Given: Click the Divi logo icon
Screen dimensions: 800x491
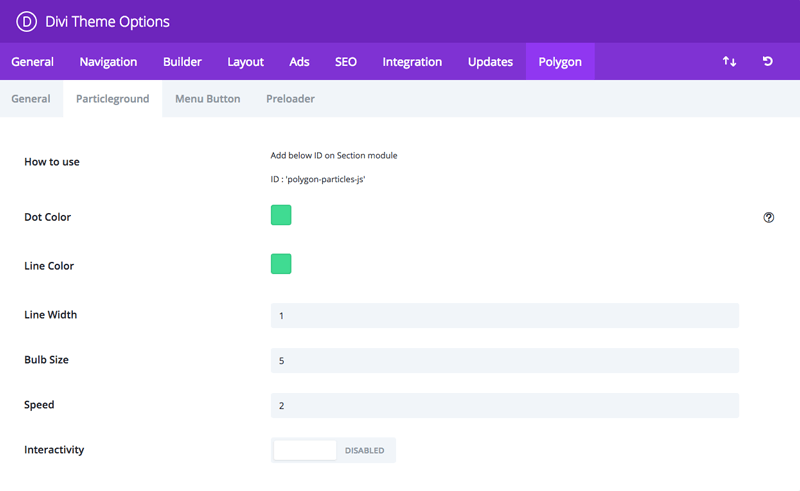Looking at the screenshot, I should [27, 21].
